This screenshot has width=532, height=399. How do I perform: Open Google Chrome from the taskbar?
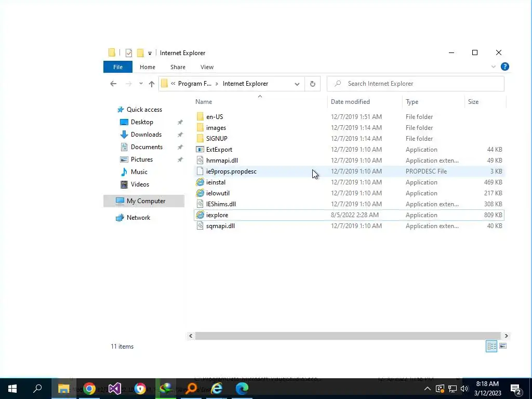point(89,389)
